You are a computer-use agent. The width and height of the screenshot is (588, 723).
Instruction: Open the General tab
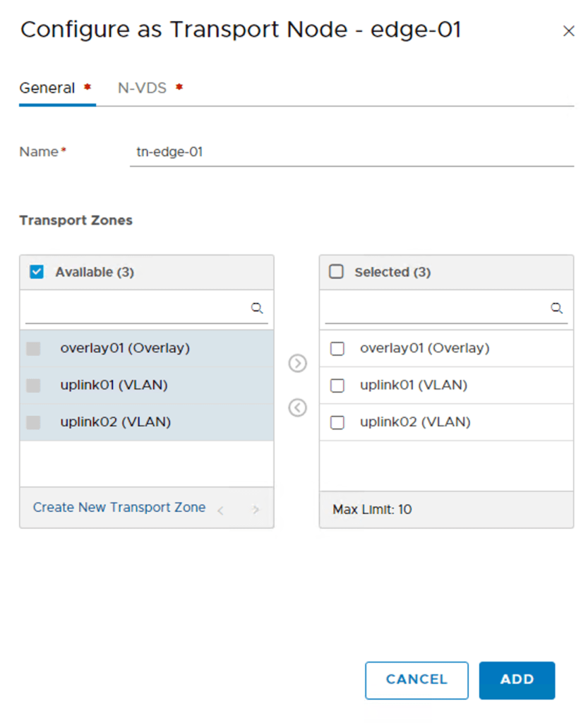tap(47, 88)
